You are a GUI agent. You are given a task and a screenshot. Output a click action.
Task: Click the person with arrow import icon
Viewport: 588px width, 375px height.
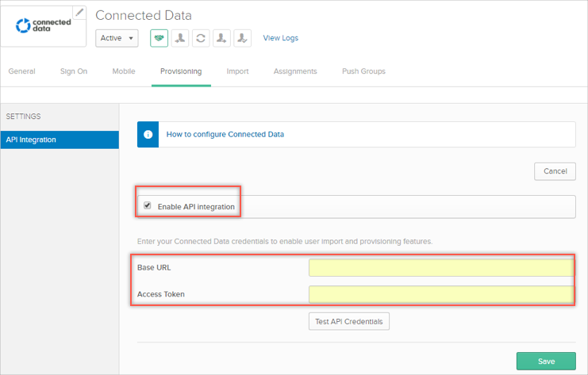221,38
